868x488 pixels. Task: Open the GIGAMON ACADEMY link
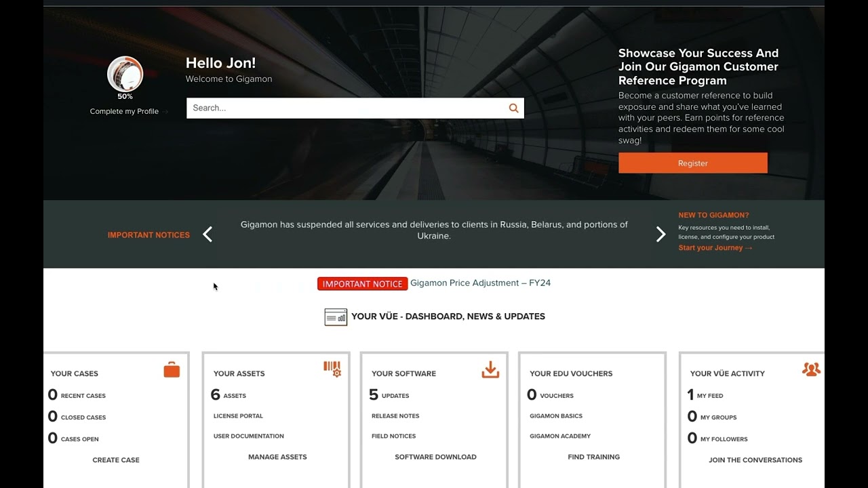click(x=560, y=436)
